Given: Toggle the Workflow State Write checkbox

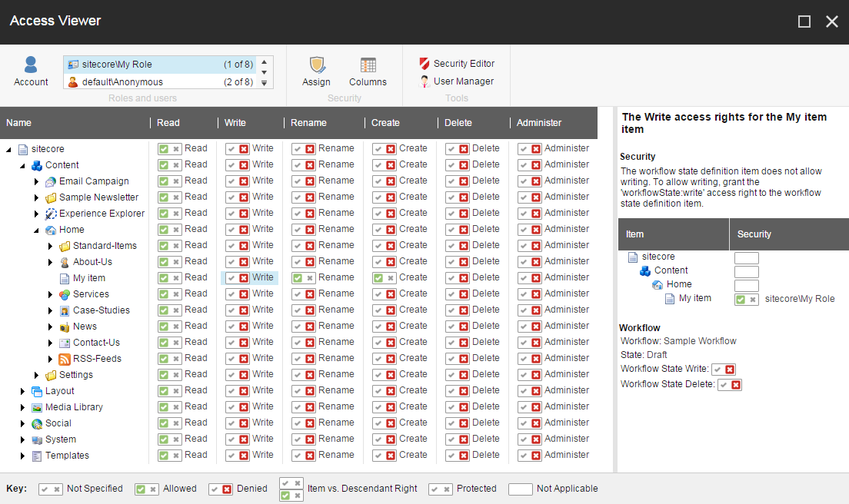Looking at the screenshot, I should click(724, 370).
